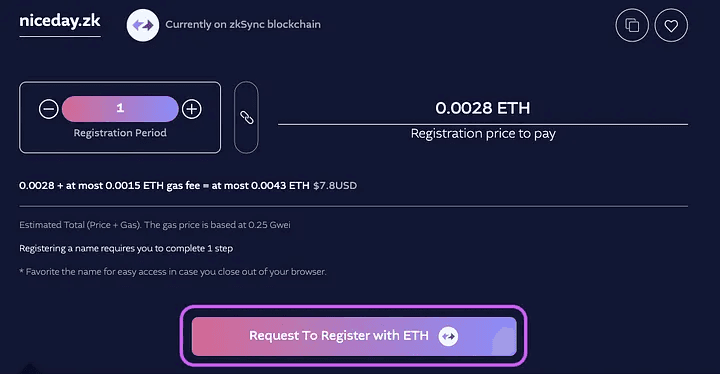Click the copy name icon
720x374 pixels.
632,25
